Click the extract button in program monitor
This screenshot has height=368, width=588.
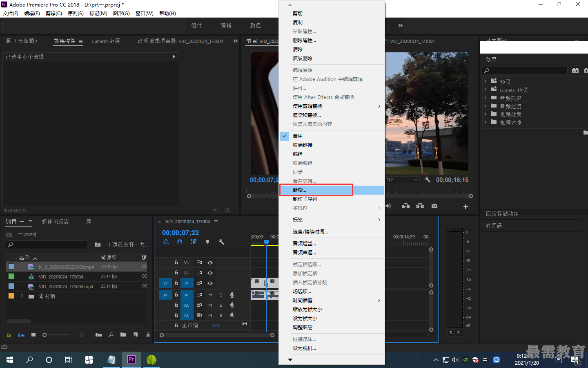420,206
